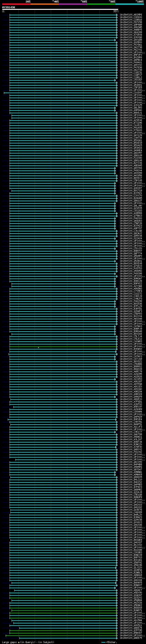This screenshot has width=146, height=644.
Task: Select hit label UniRef100_P62701
Action: (x=131, y=50)
